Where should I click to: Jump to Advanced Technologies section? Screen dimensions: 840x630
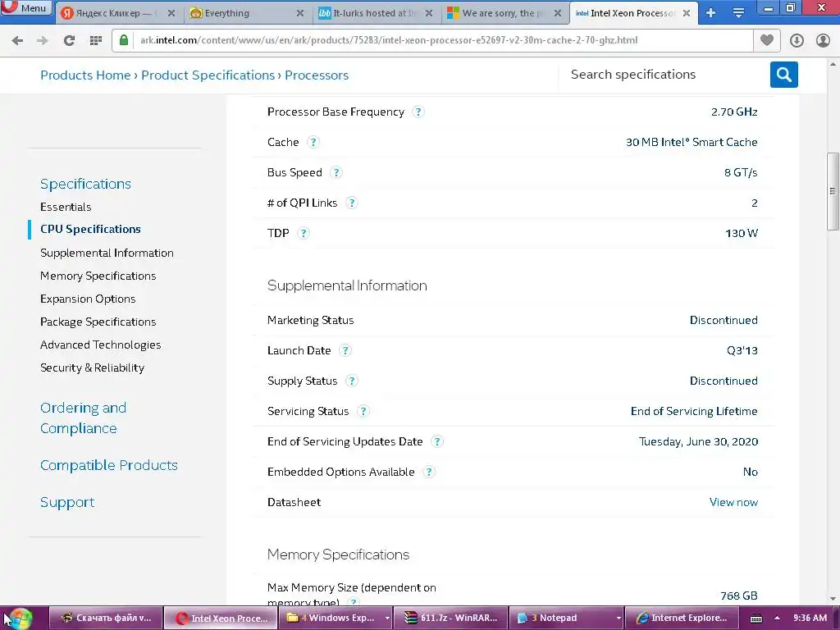pyautogui.click(x=101, y=345)
